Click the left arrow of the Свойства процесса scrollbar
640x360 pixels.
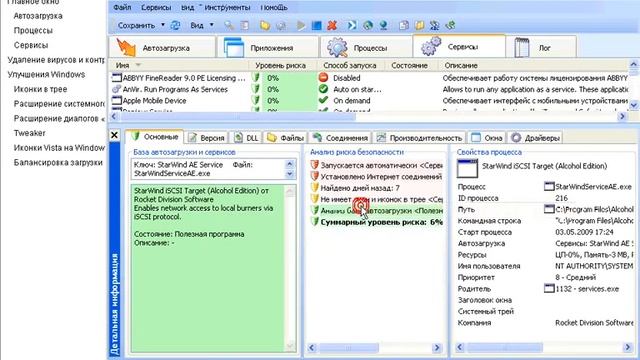[460, 347]
